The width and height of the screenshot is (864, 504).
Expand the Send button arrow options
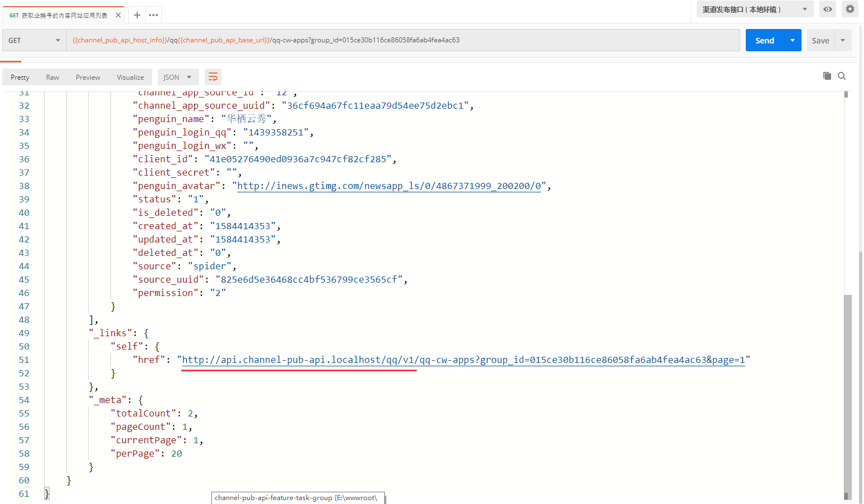pos(793,40)
